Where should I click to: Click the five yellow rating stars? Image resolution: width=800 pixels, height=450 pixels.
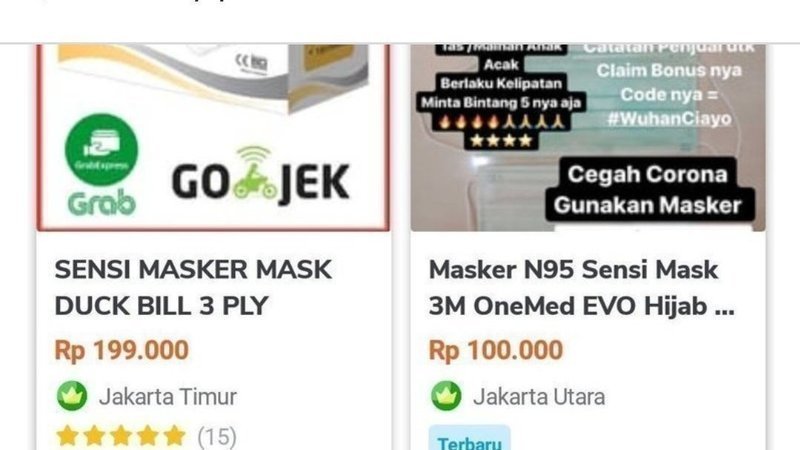121,437
